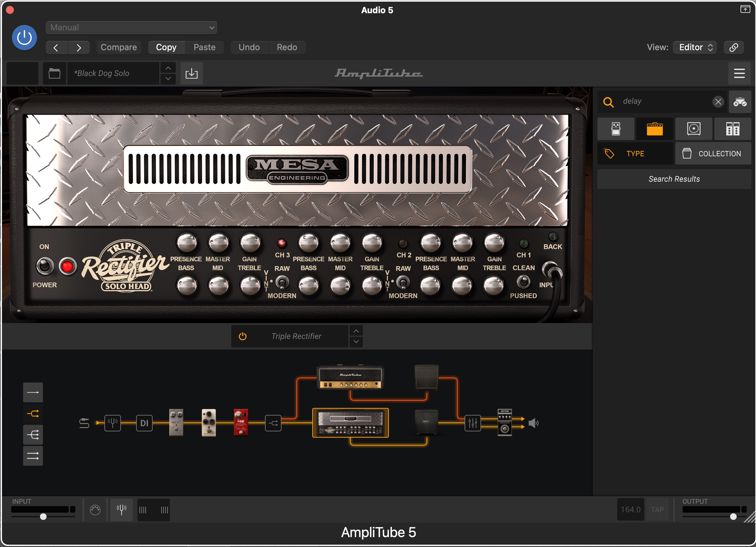
Task: Toggle CH 2 RAW/MODERN mode switch
Action: click(x=403, y=282)
